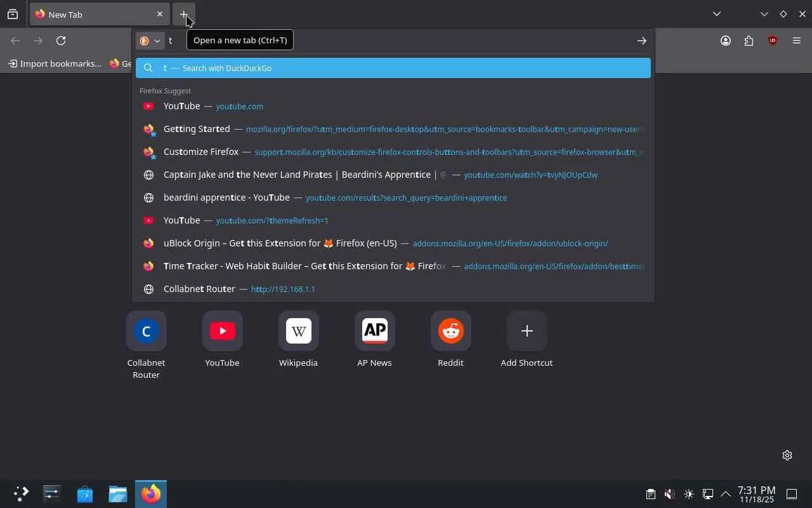Viewport: 812px width, 508px height.
Task: Reload the current page
Action: (61, 41)
